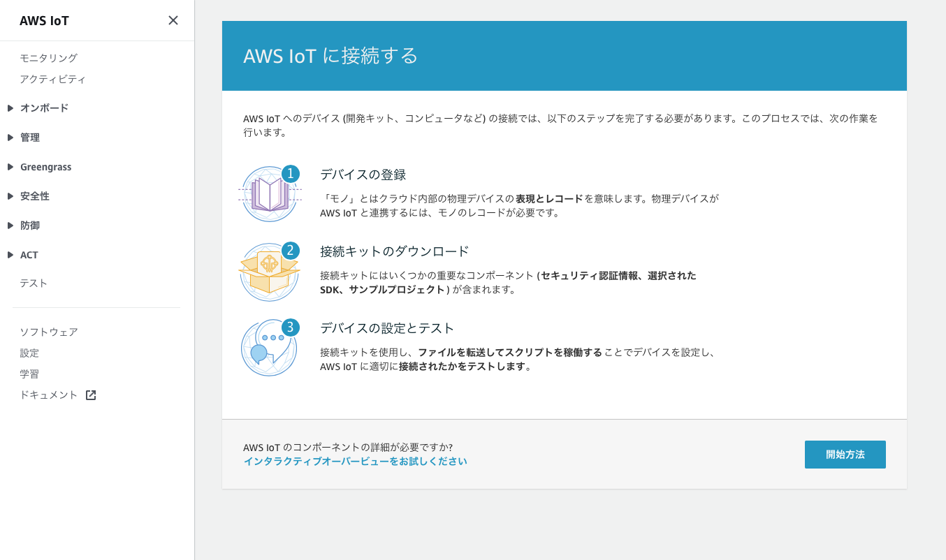Open モニタリング in the sidebar

click(48, 58)
